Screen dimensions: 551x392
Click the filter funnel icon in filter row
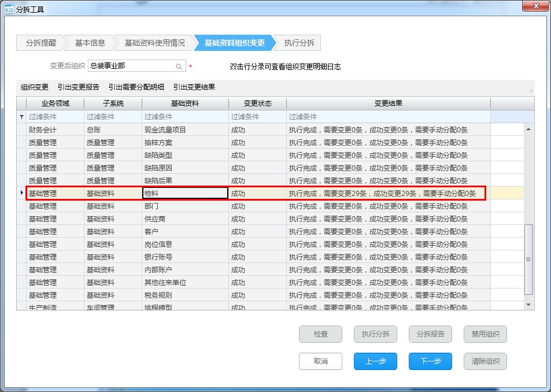[21, 117]
